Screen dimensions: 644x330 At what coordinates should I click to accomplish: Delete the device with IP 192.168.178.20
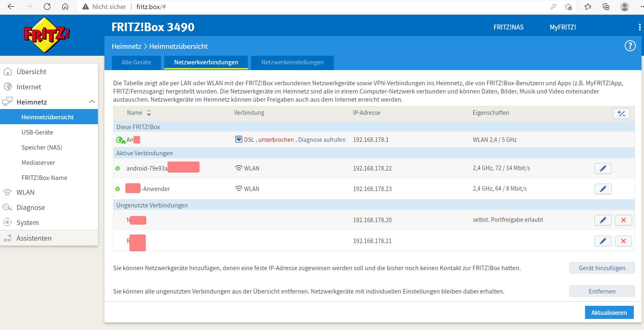click(623, 220)
